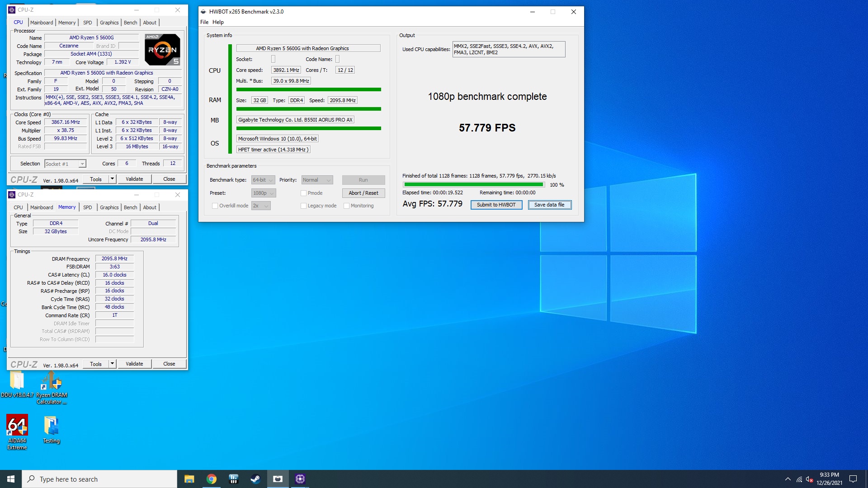
Task: Click Close in bottom CPU-Z window
Action: click(169, 364)
